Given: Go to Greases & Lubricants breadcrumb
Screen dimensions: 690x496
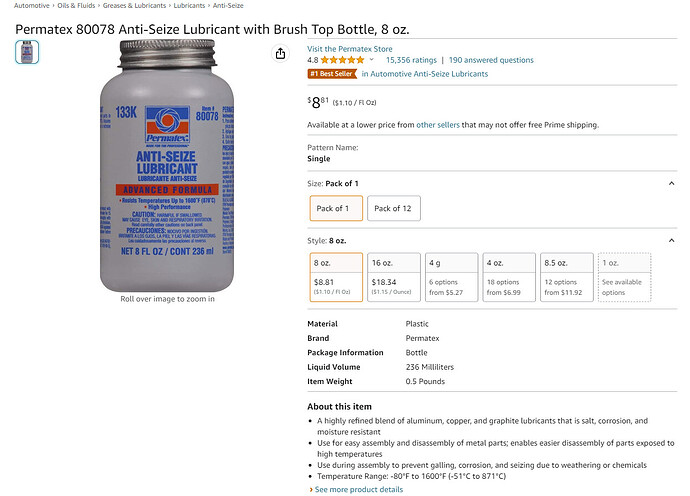Looking at the screenshot, I should click(134, 6).
